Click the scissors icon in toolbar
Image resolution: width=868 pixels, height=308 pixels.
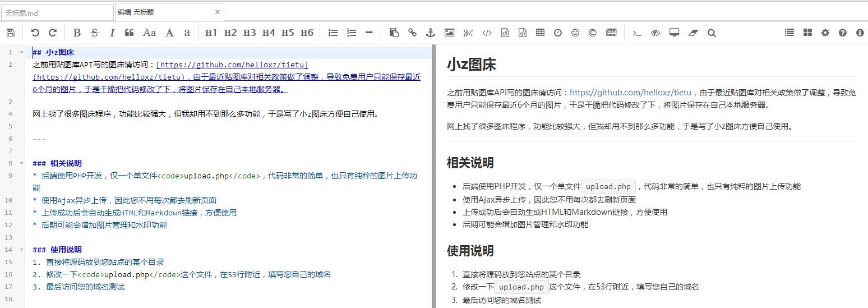tap(468, 33)
